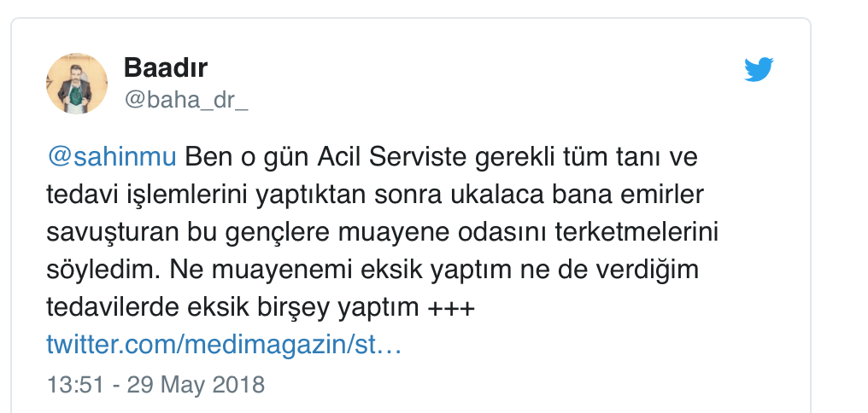Click the 29 May 2018 date
The image size is (868, 413).
(196, 383)
